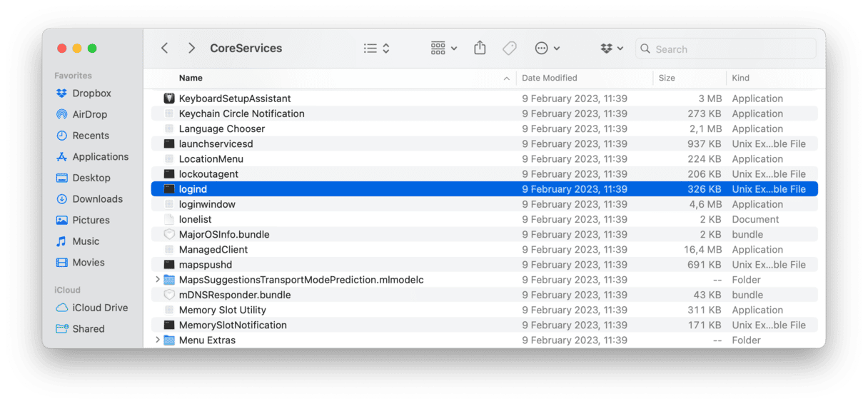868x404 pixels.
Task: Click the Document kind cell of lonelist
Action: point(755,219)
